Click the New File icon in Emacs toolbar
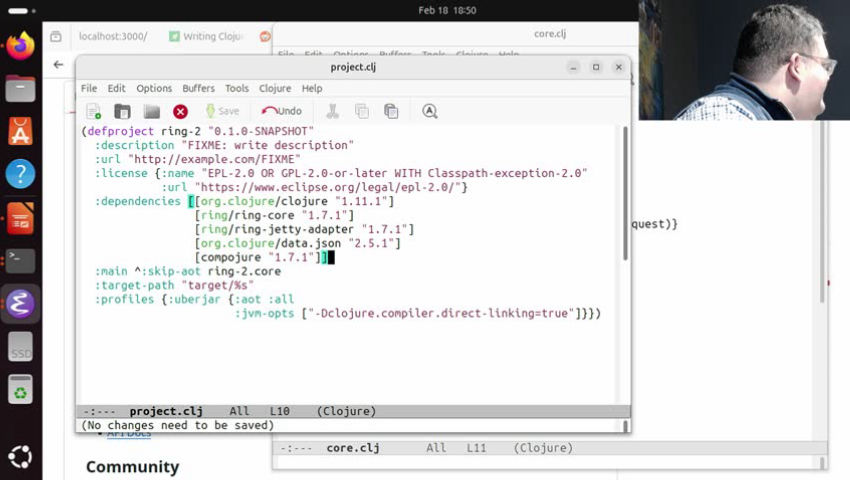 coord(93,111)
